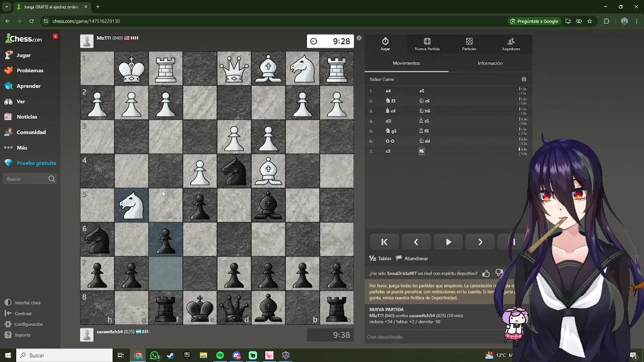The height and width of the screenshot is (362, 644).
Task: Open a new browser tab
Action: [98, 7]
